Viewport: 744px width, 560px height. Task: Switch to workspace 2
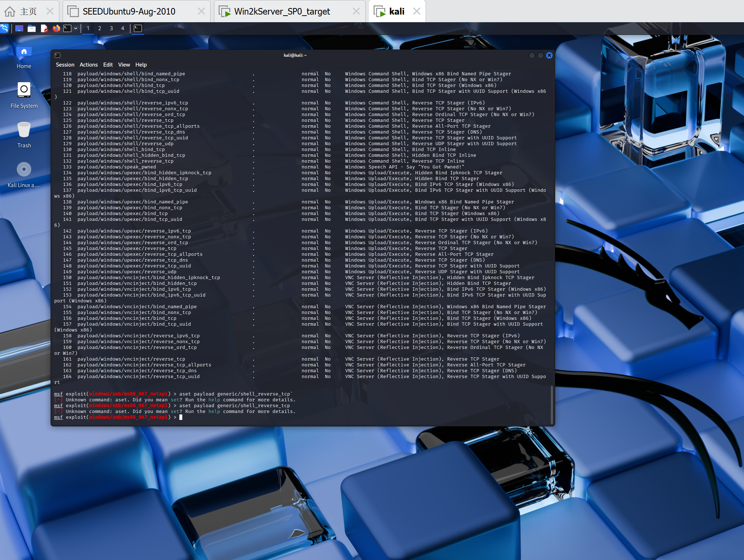[99, 28]
